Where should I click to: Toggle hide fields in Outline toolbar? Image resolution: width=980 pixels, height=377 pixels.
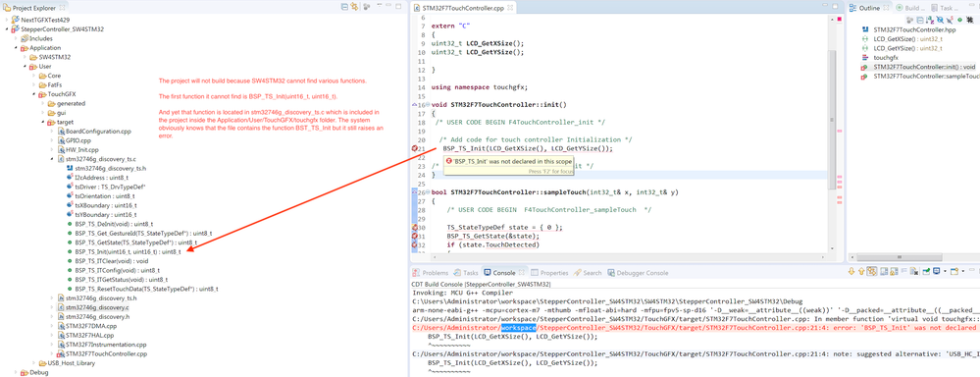point(941,20)
